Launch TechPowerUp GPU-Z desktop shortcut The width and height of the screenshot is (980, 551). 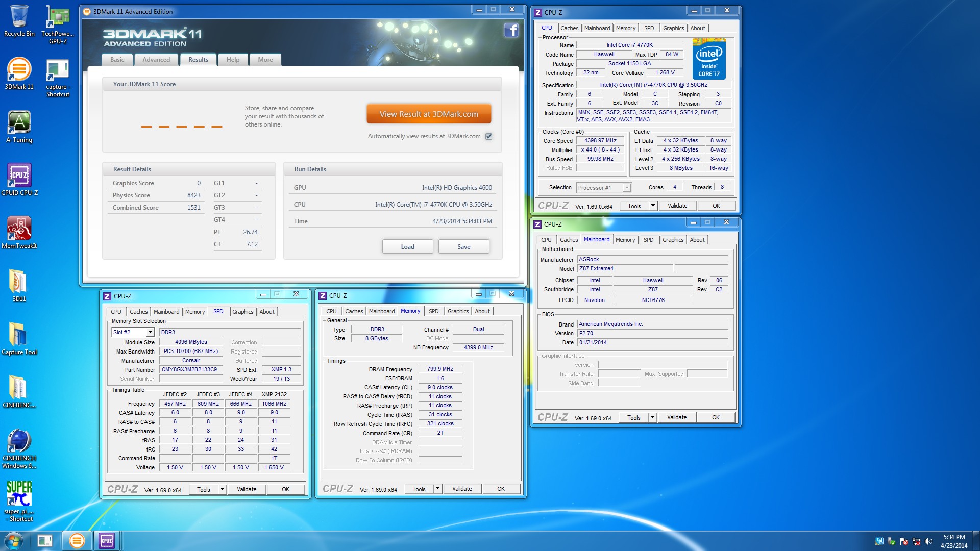point(58,24)
